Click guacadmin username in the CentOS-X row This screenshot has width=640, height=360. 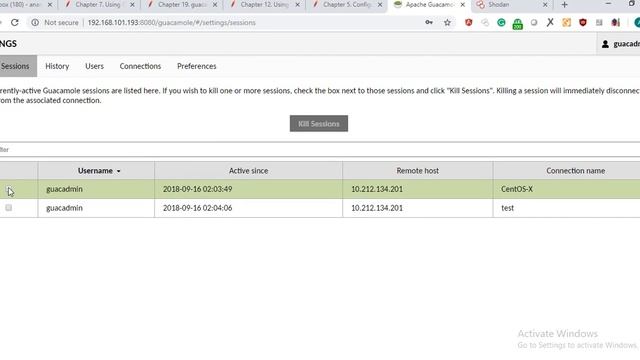tap(64, 189)
